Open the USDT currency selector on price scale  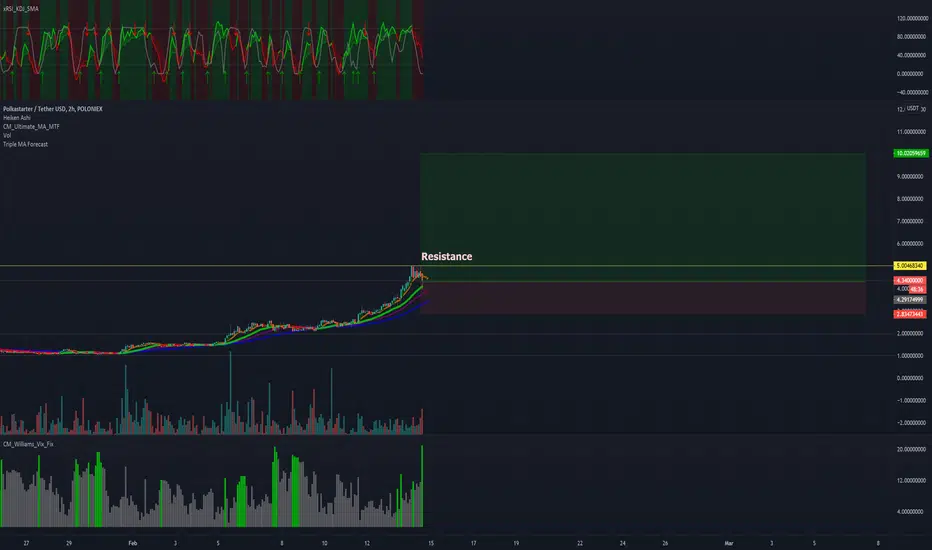pos(912,108)
